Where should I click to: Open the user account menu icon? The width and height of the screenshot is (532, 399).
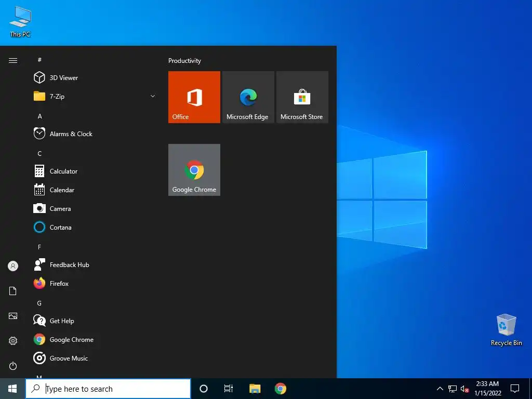click(13, 266)
